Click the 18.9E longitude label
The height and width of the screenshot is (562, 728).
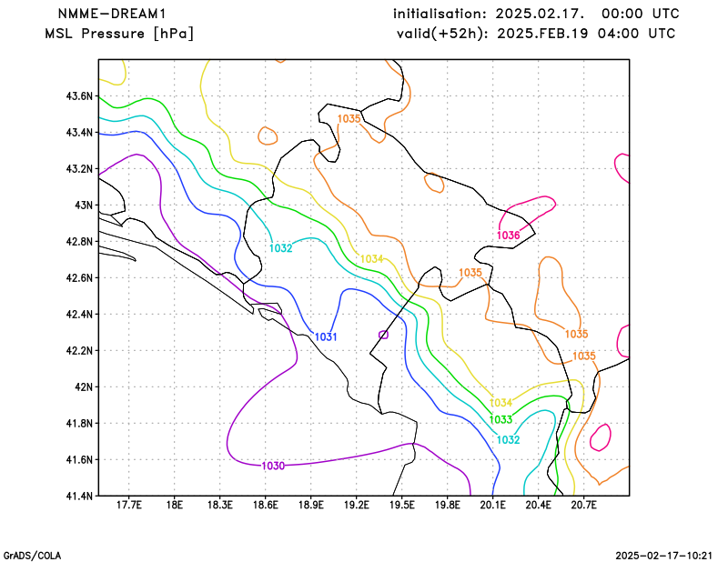tap(310, 505)
